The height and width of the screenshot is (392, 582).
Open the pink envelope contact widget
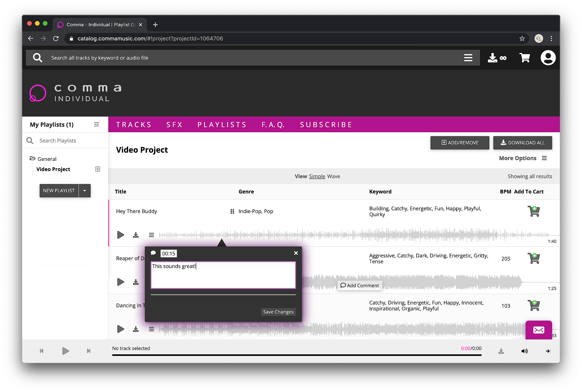[538, 330]
